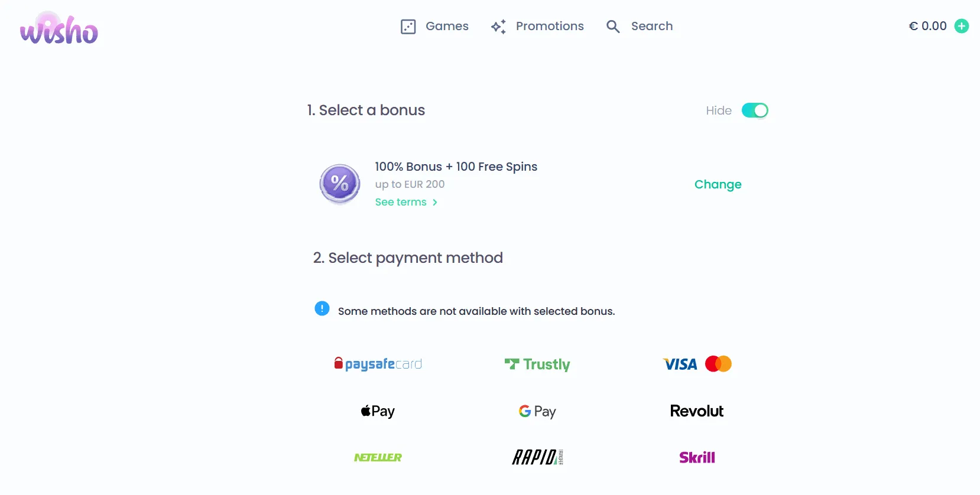Select Revolut as payment method

point(697,411)
